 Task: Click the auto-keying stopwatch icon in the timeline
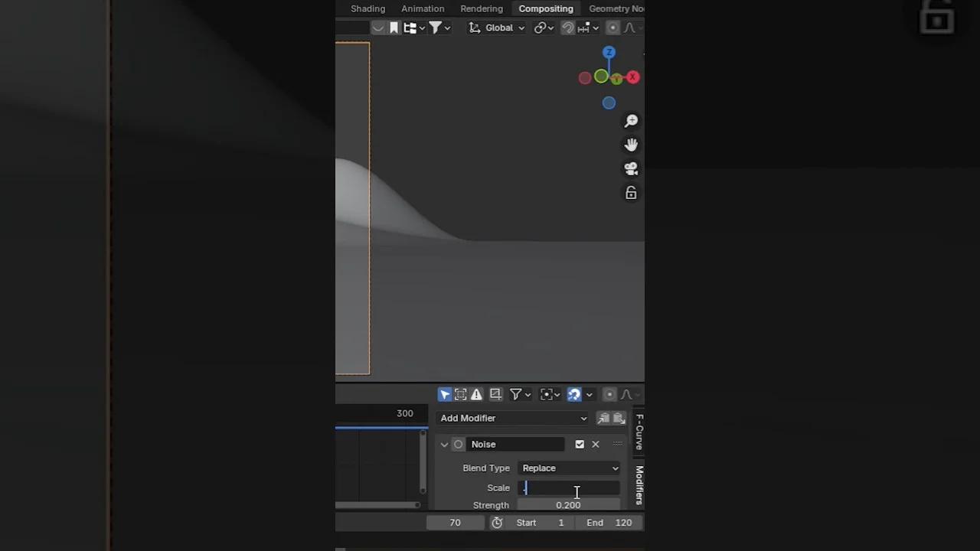pyautogui.click(x=496, y=522)
